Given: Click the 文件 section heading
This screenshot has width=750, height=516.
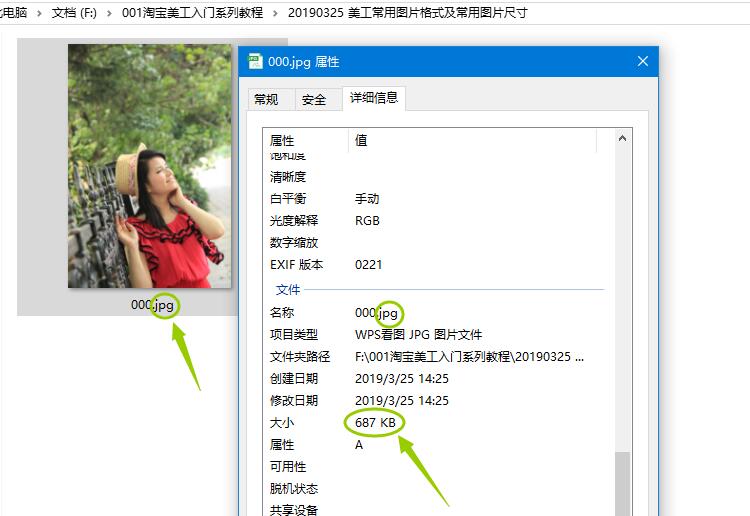Looking at the screenshot, I should 288,290.
